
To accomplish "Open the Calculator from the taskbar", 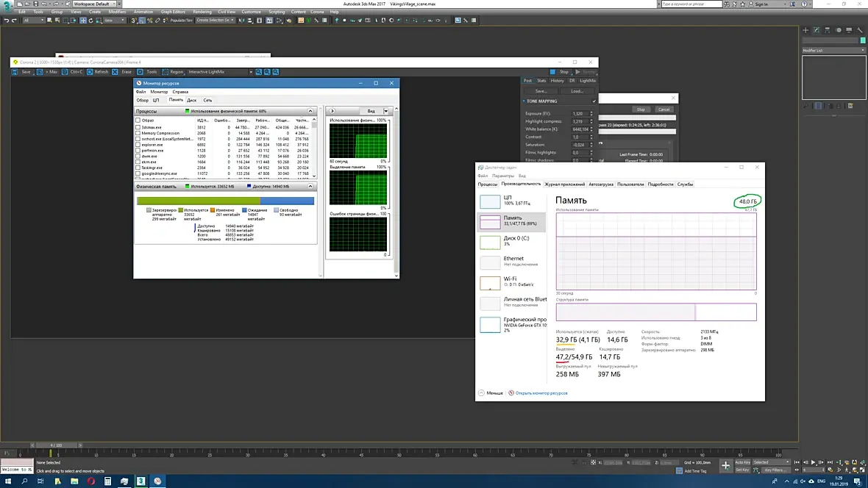I will (108, 481).
